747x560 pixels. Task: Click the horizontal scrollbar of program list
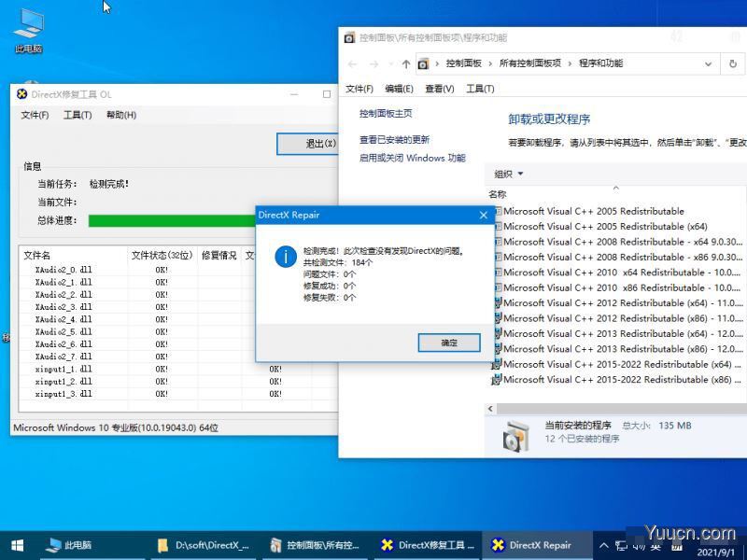pyautogui.click(x=622, y=409)
